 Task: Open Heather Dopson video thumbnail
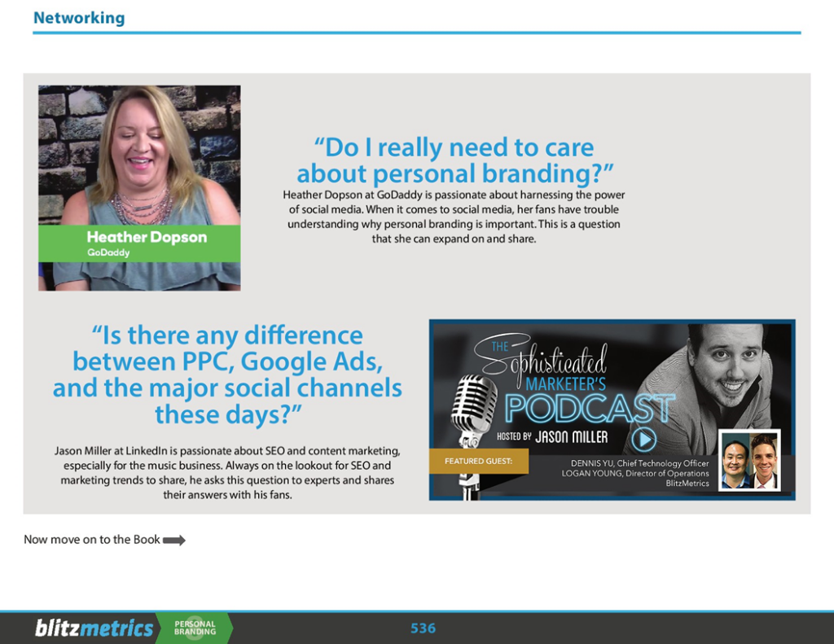[139, 188]
